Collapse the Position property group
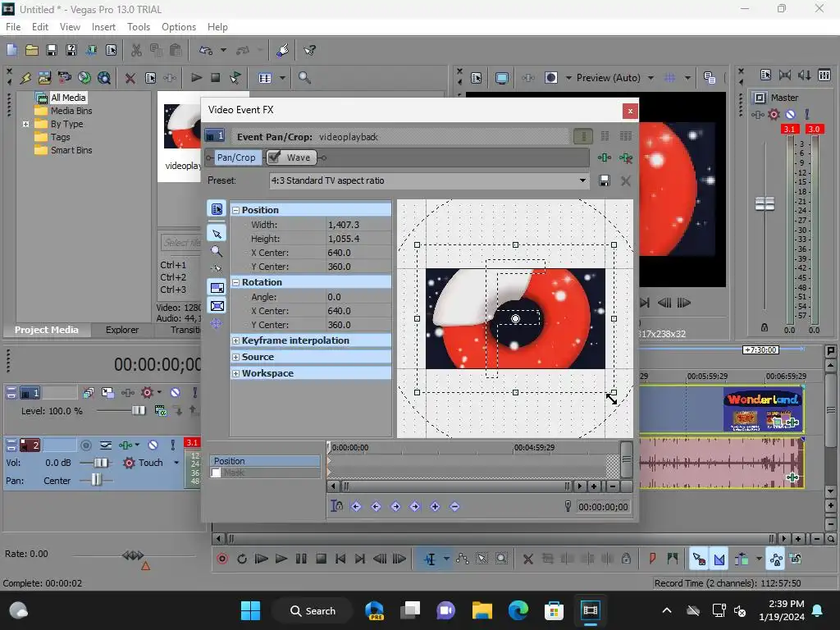This screenshot has width=840, height=630. (x=235, y=211)
